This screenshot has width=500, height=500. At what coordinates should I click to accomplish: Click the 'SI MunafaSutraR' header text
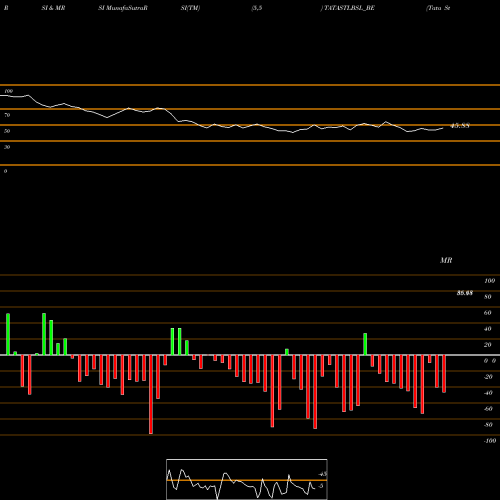123,8
